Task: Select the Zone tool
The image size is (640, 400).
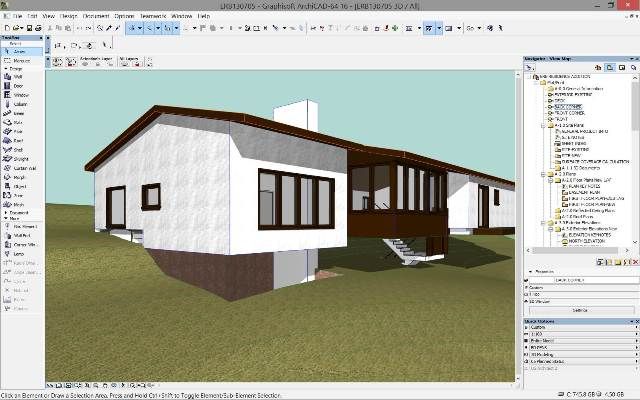Action: (21, 196)
